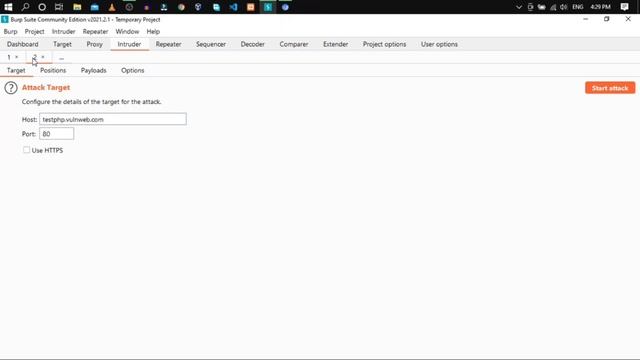This screenshot has height=360, width=640.
Task: Switch to the Comparer tab
Action: (x=293, y=44)
